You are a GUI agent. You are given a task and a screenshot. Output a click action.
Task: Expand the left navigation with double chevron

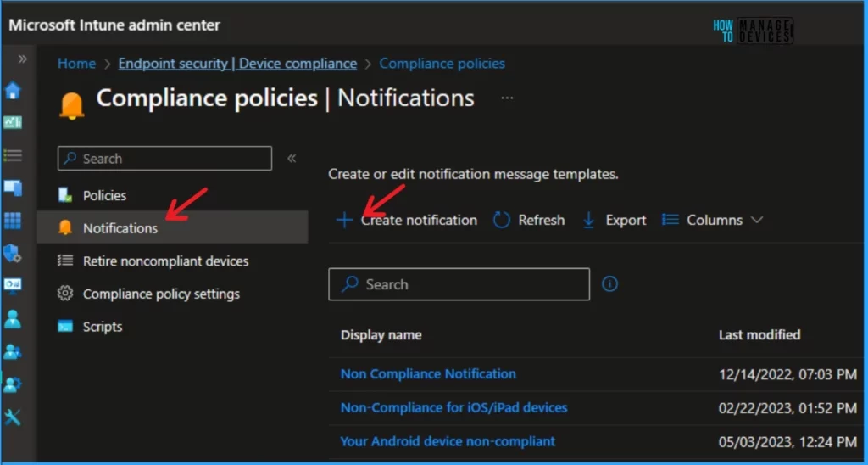coord(22,59)
